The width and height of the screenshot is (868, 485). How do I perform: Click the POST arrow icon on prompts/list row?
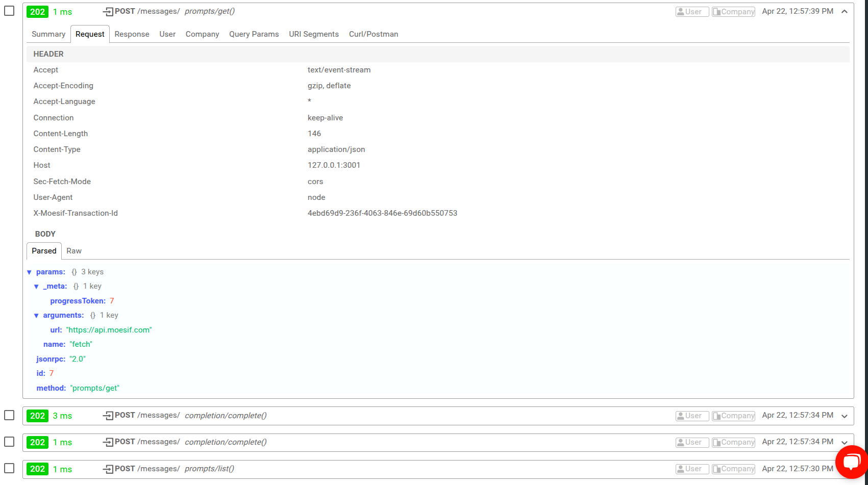pos(108,468)
